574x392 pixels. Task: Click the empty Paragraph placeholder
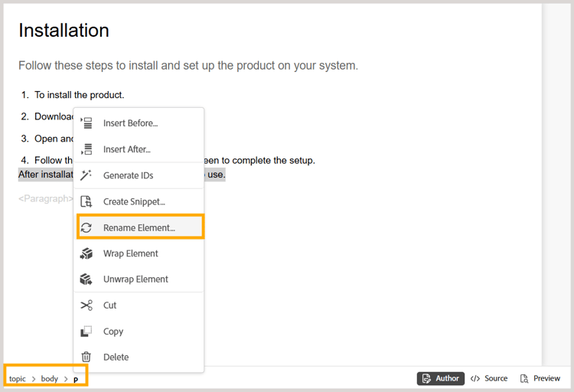click(46, 198)
